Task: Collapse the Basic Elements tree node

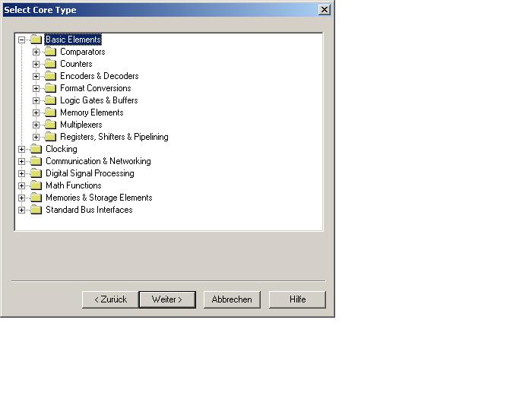Action: coord(22,40)
